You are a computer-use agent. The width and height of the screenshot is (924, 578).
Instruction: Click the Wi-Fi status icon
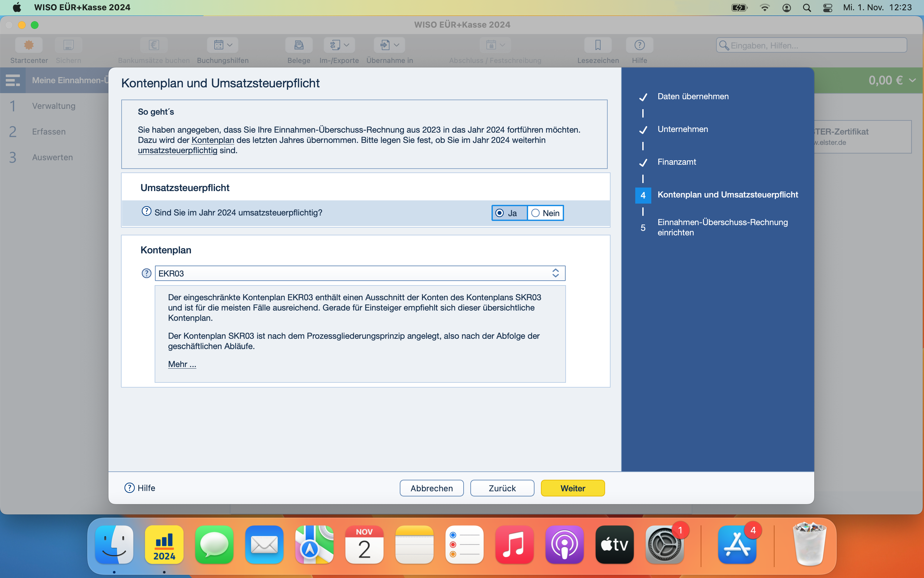765,8
